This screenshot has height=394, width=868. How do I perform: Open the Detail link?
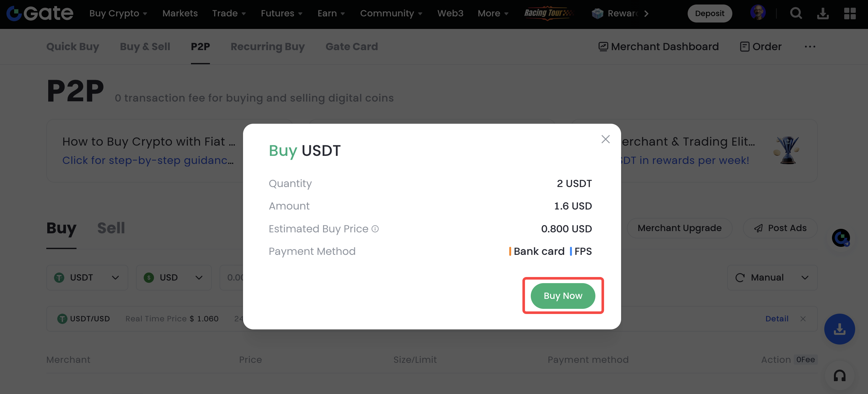777,318
